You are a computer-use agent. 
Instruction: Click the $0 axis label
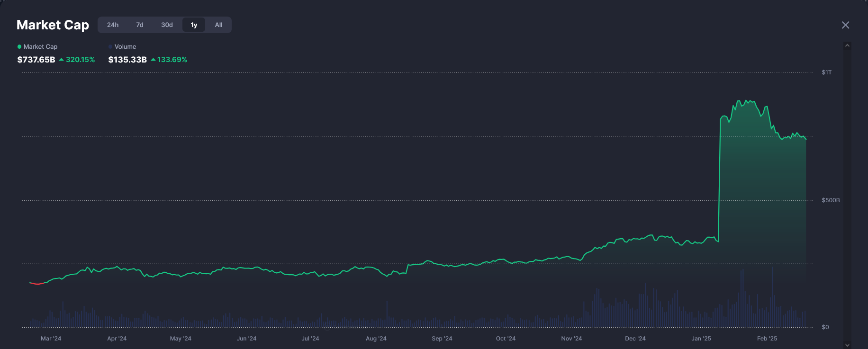pyautogui.click(x=825, y=327)
